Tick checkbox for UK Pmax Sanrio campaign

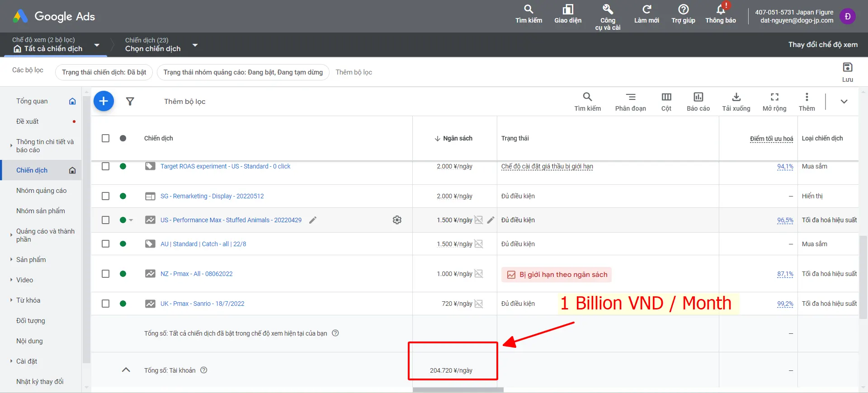coord(105,304)
